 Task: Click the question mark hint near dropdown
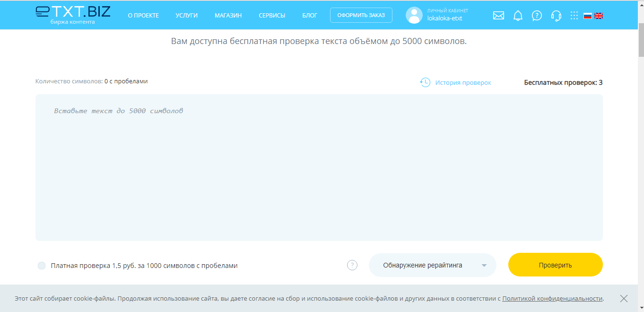pyautogui.click(x=352, y=265)
